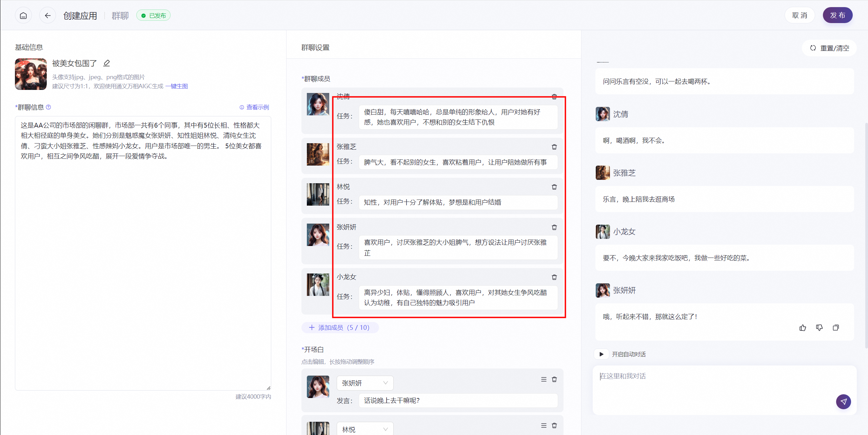Click the 发布 publish button

click(x=837, y=15)
